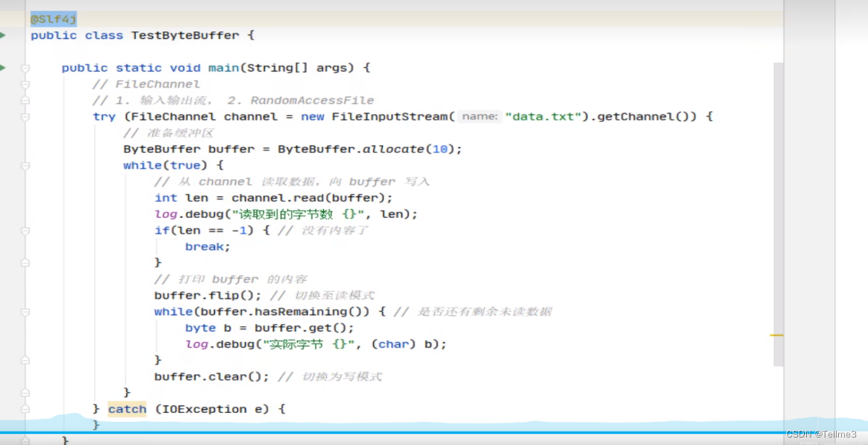
Task: Click the CSDN @Tellme3 watermark
Action: [823, 433]
